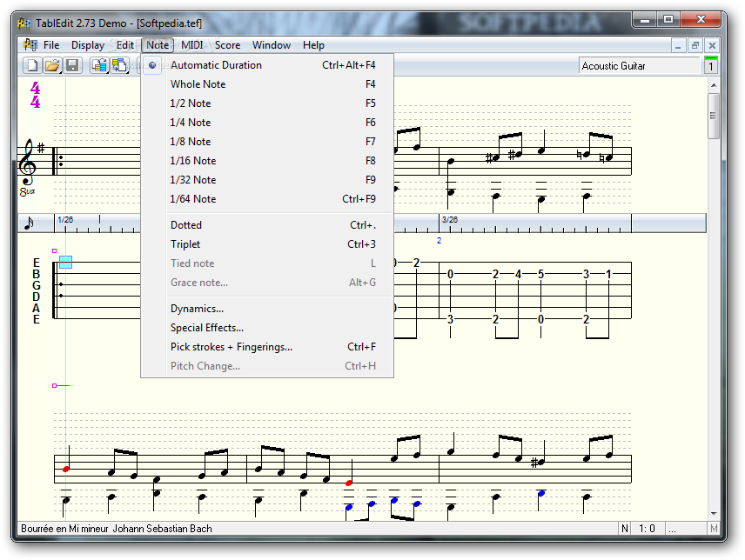Click the N indicator in status bar

pos(625,529)
